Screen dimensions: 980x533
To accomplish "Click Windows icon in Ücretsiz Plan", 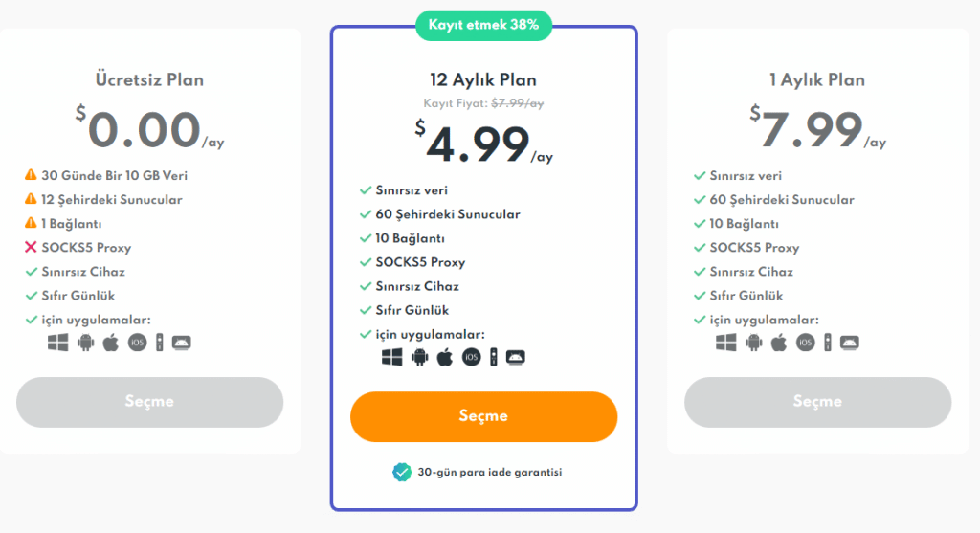I will [x=58, y=343].
